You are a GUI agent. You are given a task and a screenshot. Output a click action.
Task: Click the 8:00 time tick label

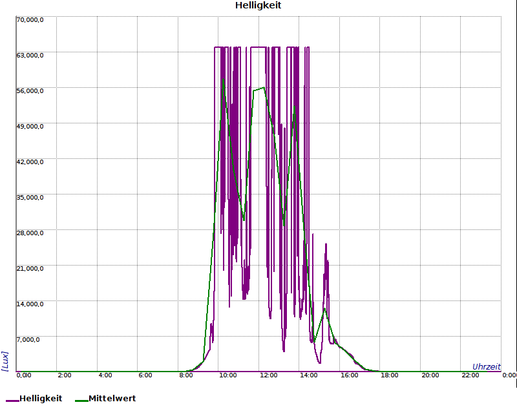186,375
